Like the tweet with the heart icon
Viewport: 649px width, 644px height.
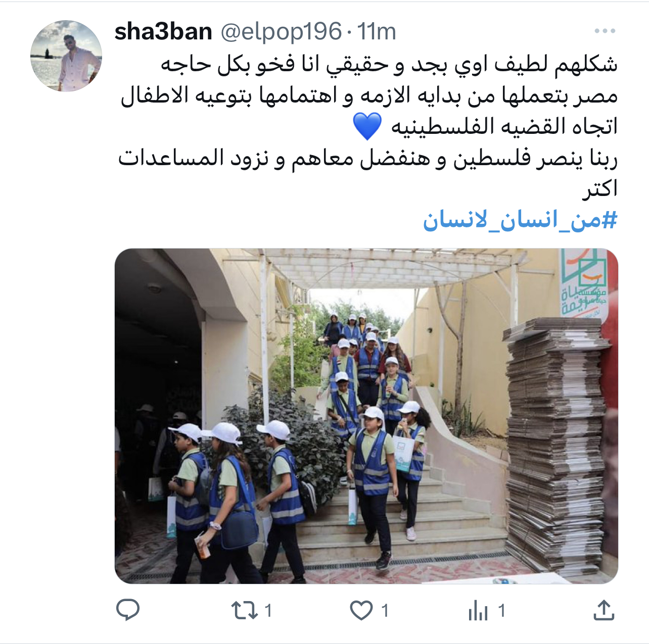tap(361, 611)
